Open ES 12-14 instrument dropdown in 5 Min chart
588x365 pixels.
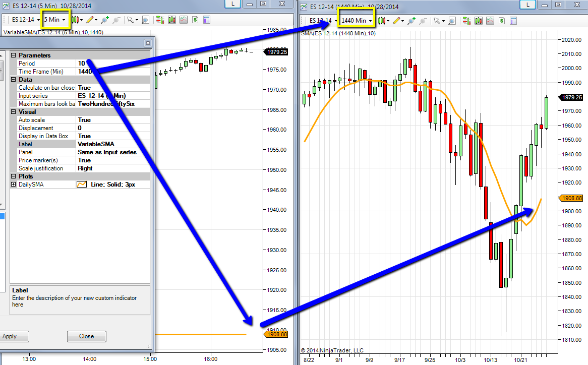click(26, 20)
